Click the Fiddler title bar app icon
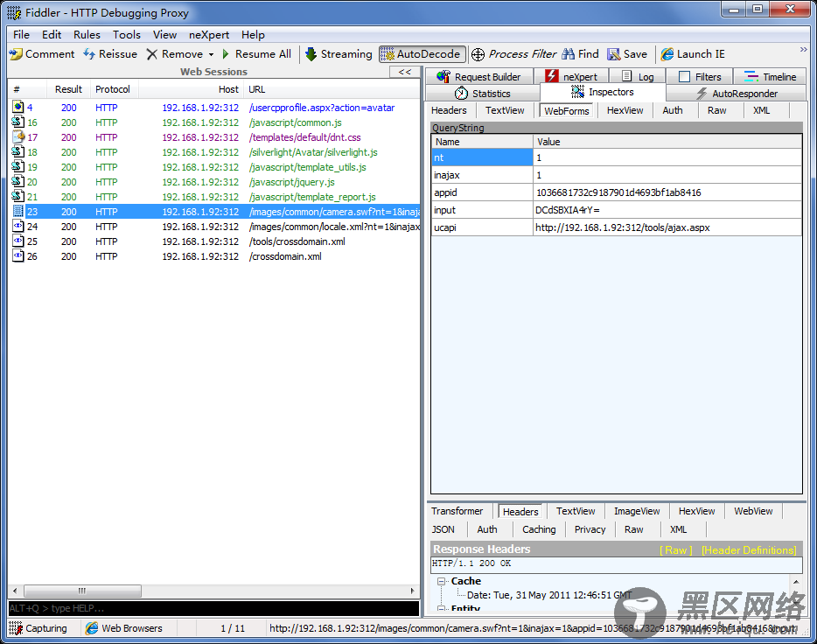The width and height of the screenshot is (817, 644). click(x=14, y=13)
